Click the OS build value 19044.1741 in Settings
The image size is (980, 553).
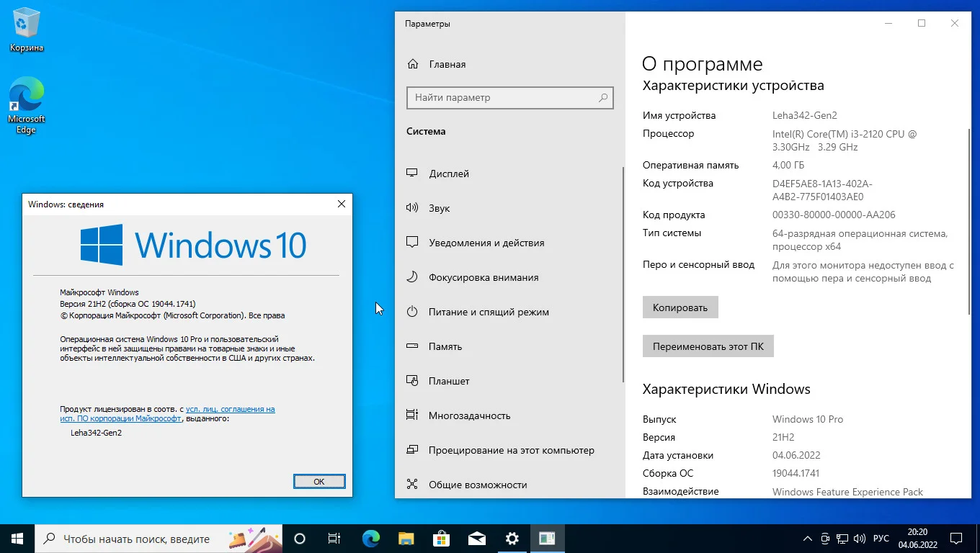(796, 473)
